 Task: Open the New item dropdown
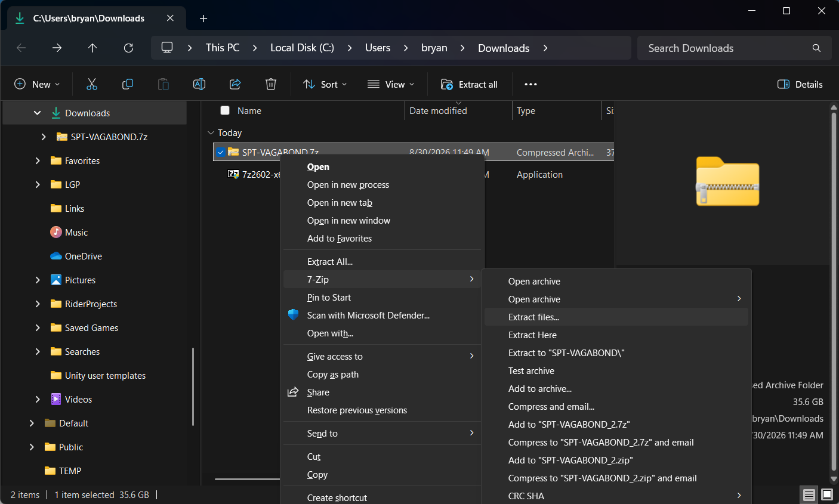click(37, 84)
